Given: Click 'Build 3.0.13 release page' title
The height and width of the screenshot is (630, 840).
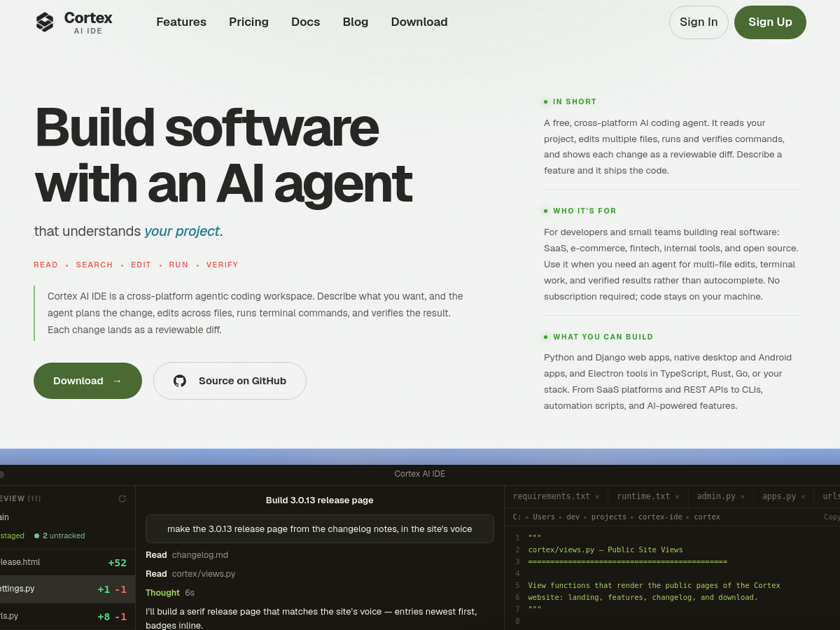Looking at the screenshot, I should 320,500.
